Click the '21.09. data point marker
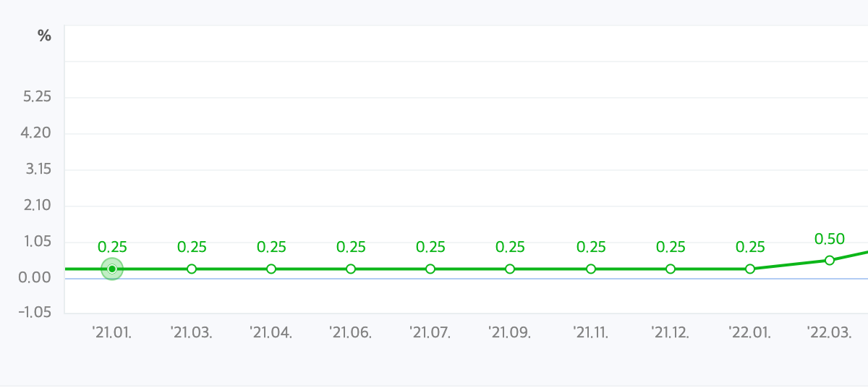868x391 pixels. coord(510,269)
